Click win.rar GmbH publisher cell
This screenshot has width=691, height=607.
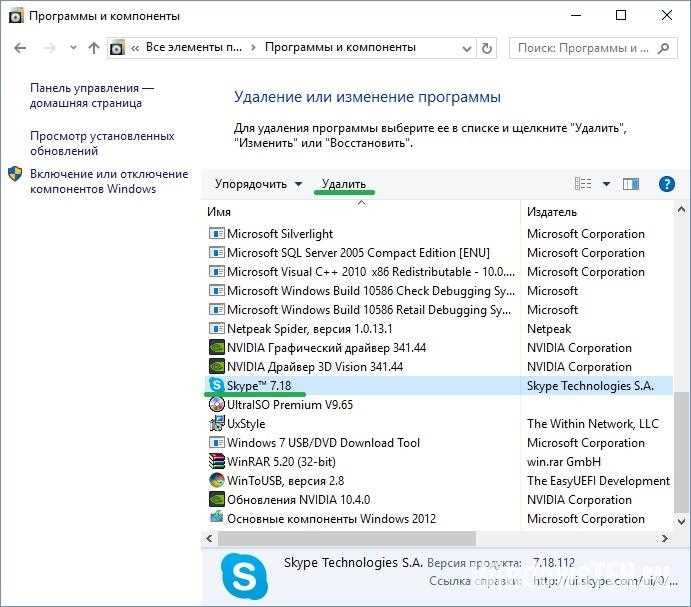point(564,462)
